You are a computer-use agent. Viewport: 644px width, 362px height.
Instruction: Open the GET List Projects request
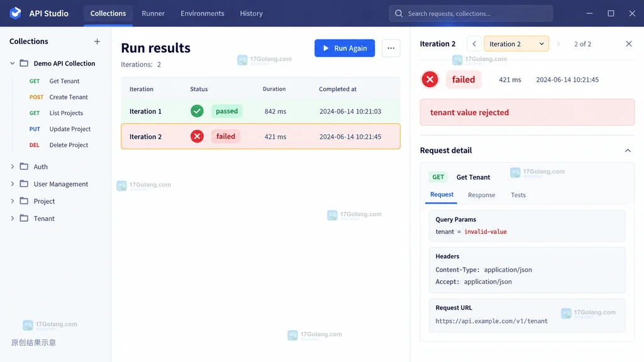57,113
